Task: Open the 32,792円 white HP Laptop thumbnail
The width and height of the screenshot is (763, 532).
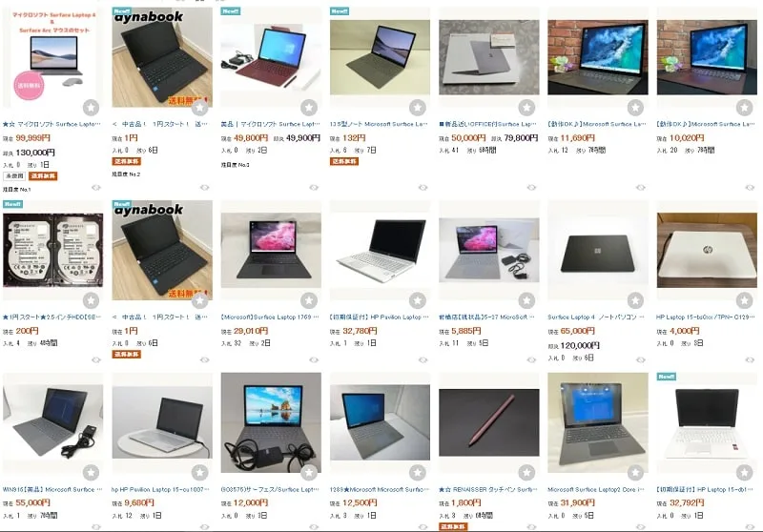Action: (707, 422)
